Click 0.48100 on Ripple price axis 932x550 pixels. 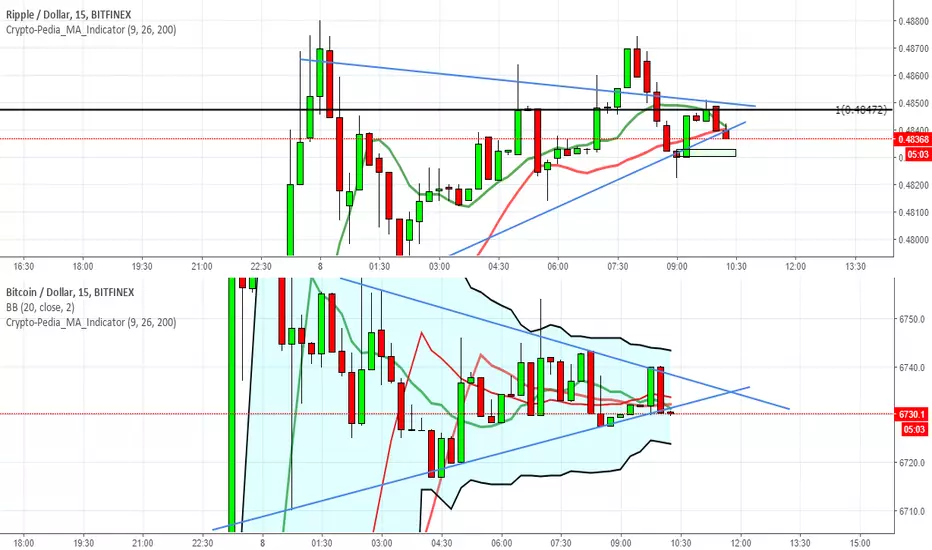tap(913, 212)
